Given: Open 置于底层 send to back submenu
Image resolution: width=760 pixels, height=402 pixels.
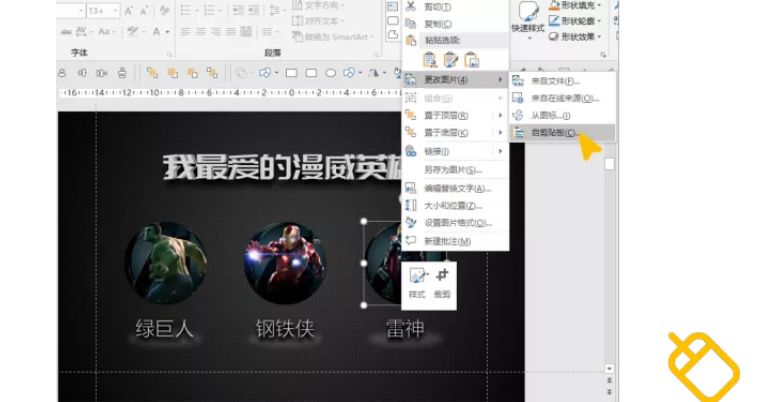Looking at the screenshot, I should point(455,132).
